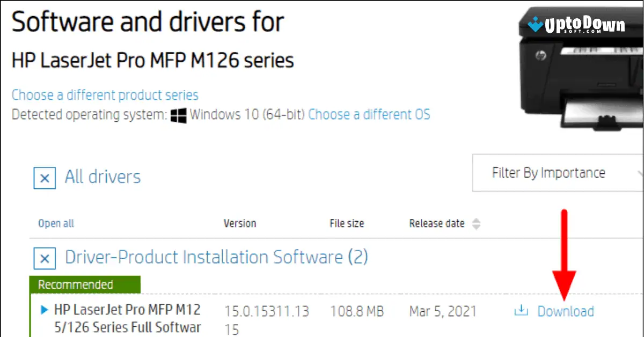Select the Version column header
Viewport: 644px width, 337px height.
[x=240, y=223]
